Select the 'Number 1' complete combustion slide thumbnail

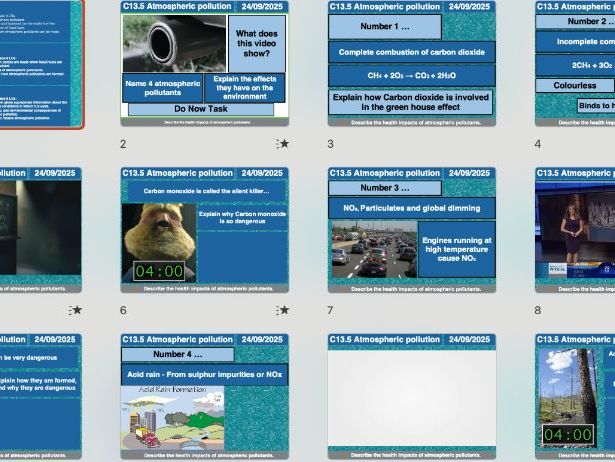tap(412, 63)
